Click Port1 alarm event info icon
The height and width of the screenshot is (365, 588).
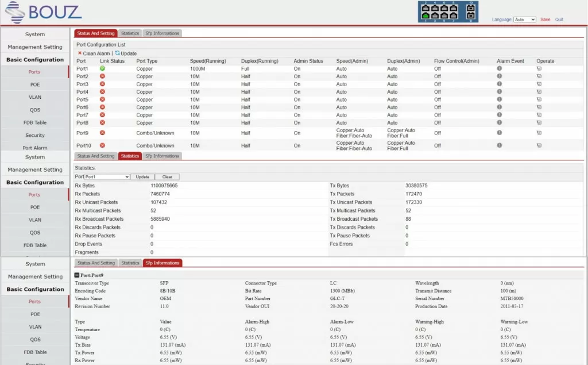(499, 68)
